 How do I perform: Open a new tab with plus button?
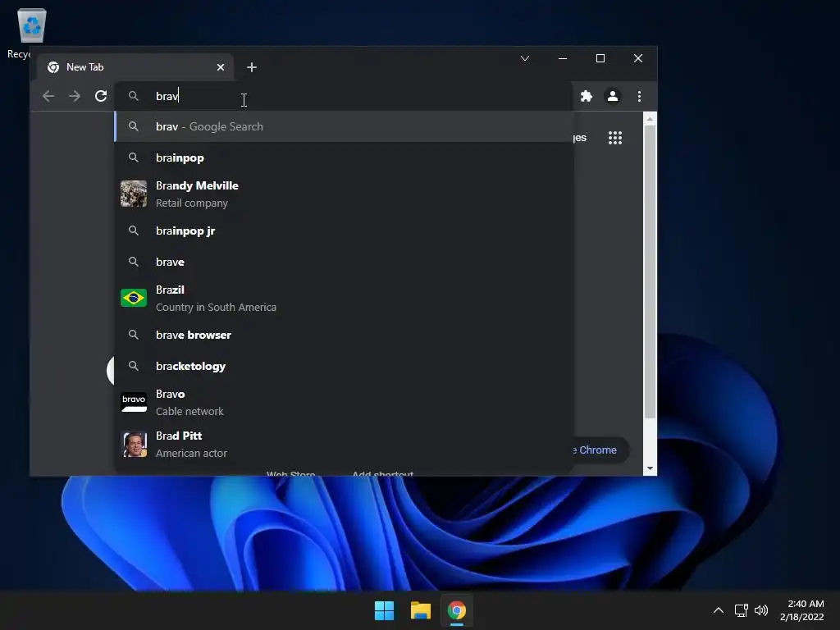click(x=252, y=67)
